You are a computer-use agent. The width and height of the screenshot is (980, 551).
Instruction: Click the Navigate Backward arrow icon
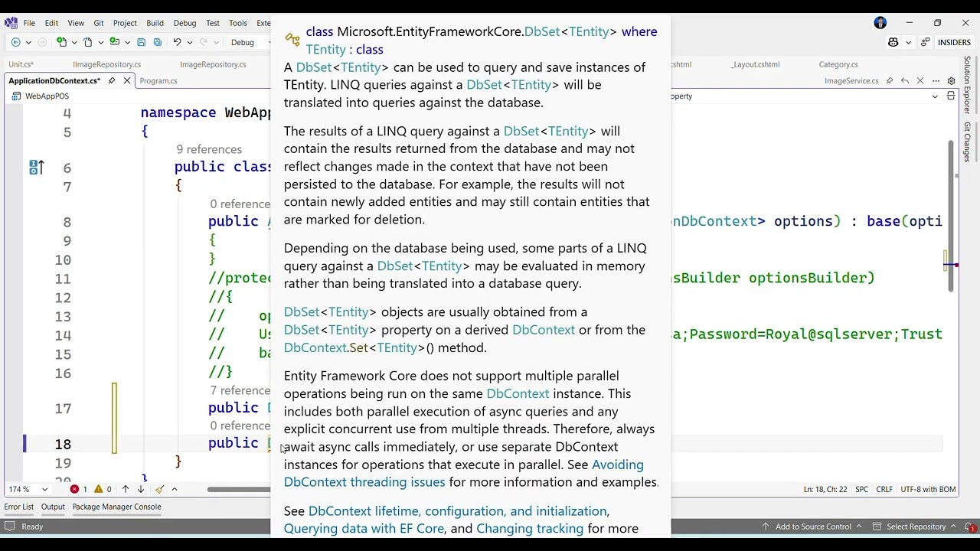[15, 42]
